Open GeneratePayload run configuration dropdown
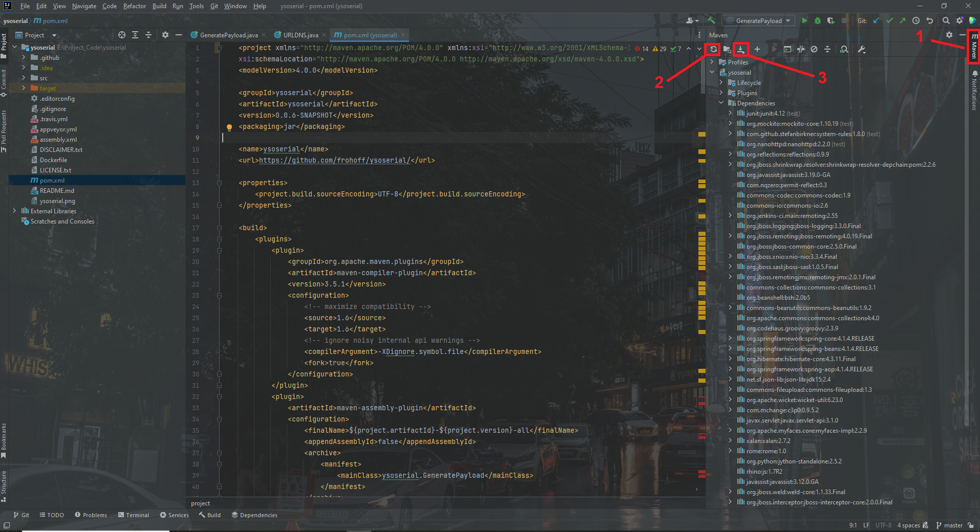 (x=759, y=20)
